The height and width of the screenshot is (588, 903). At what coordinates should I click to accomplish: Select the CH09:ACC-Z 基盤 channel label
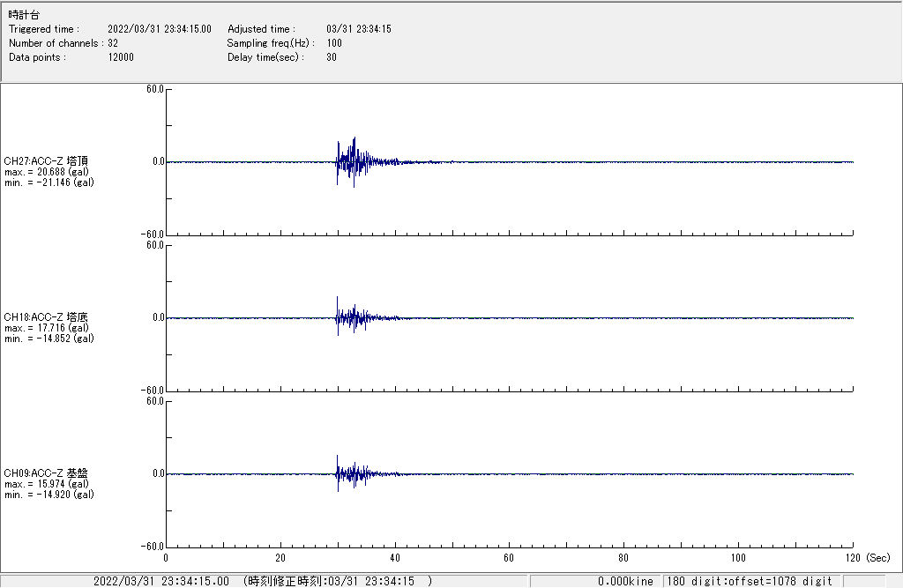(x=46, y=473)
